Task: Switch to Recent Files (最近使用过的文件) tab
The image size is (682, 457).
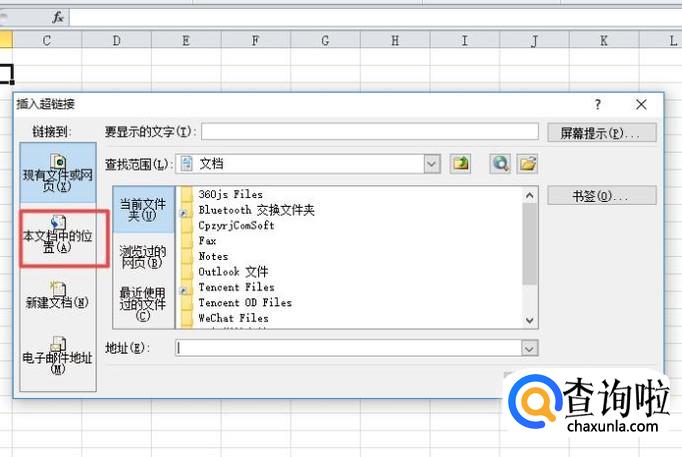Action: (144, 304)
